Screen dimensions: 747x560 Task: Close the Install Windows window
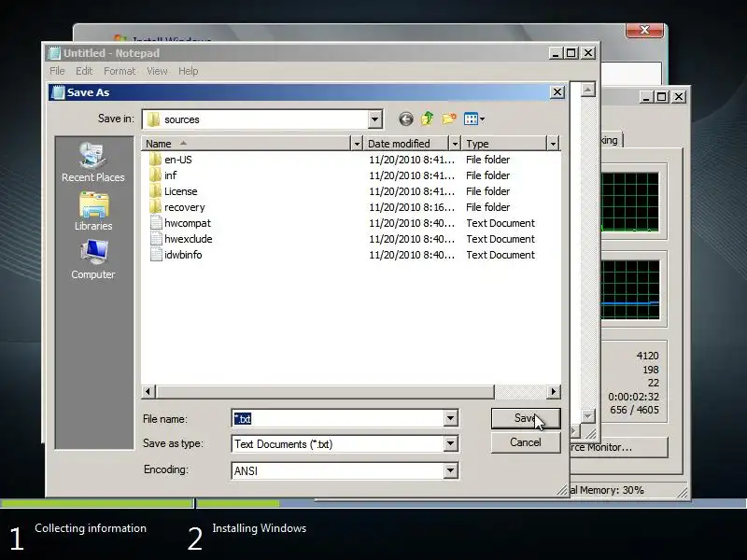click(x=644, y=30)
